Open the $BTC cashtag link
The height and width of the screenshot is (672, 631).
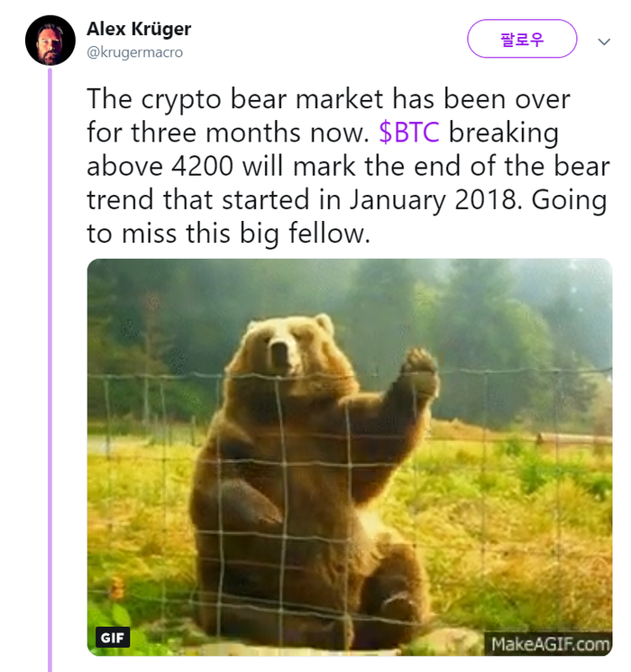tap(409, 132)
